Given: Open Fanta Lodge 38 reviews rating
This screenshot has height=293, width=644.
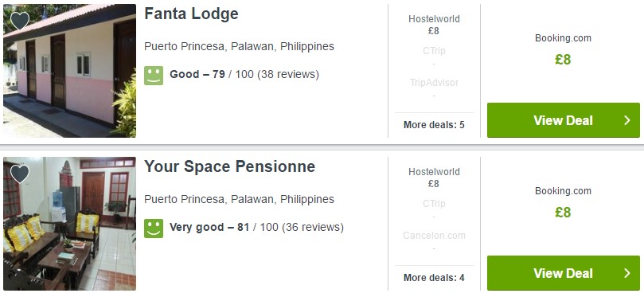Looking at the screenshot, I should (244, 74).
